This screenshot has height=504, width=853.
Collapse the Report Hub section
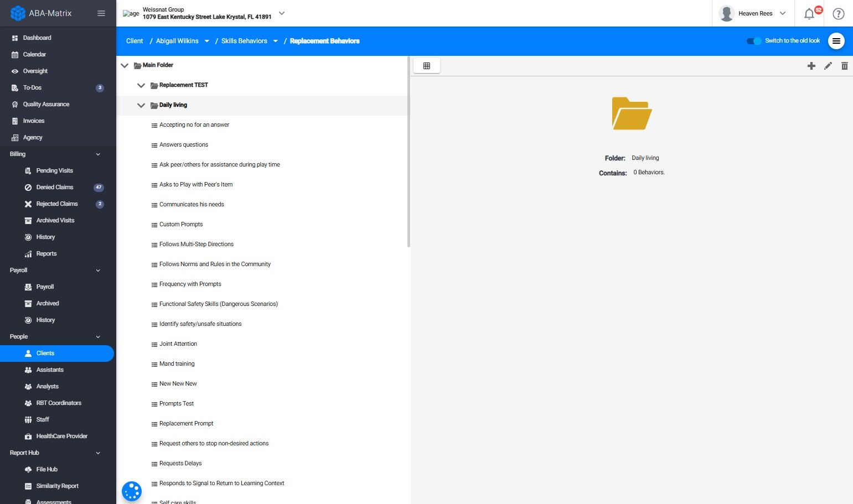(x=98, y=453)
